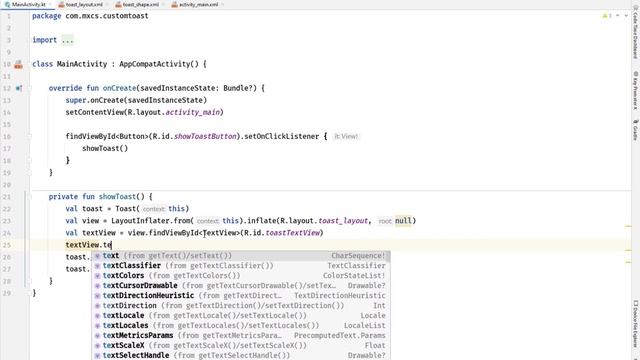The height and width of the screenshot is (360, 640).
Task: Open the warnings indicator in the editor corner
Action: click(607, 16)
